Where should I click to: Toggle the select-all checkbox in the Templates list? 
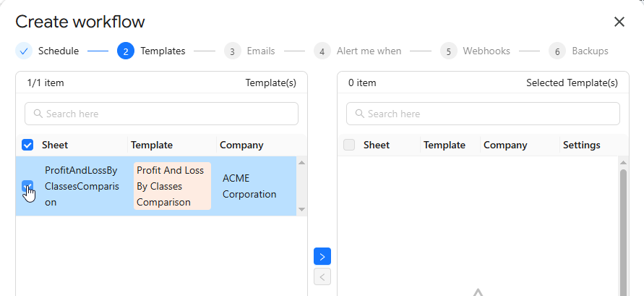27,145
